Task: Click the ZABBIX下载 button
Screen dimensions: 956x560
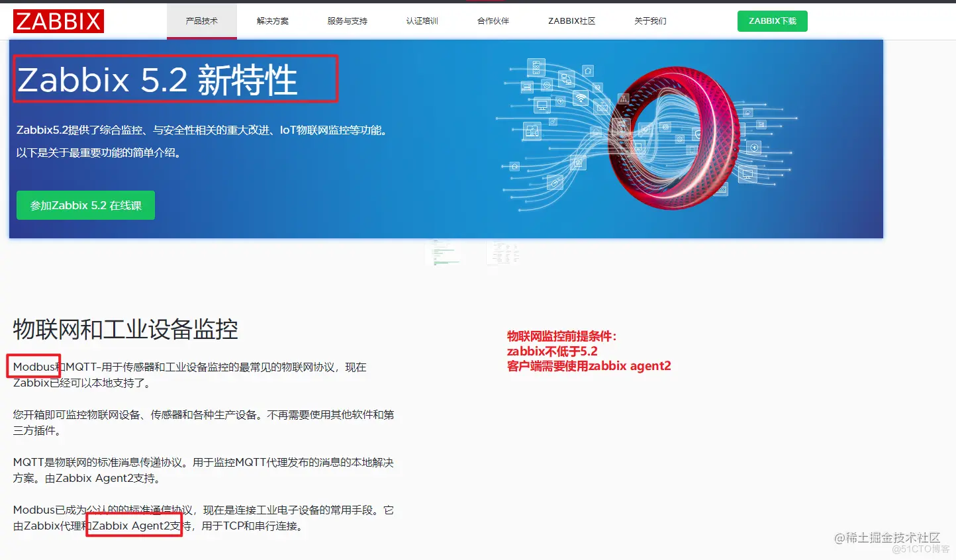Action: (x=773, y=21)
